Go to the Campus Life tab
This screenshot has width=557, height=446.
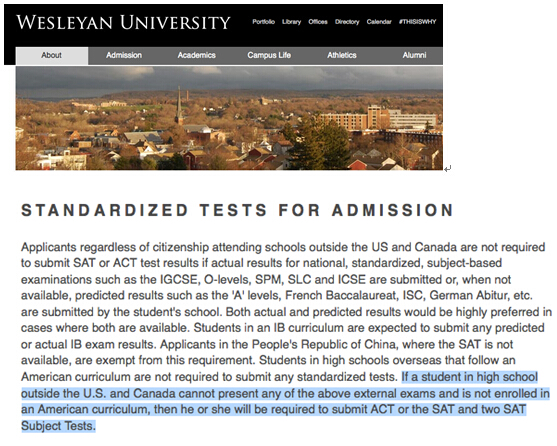[269, 55]
